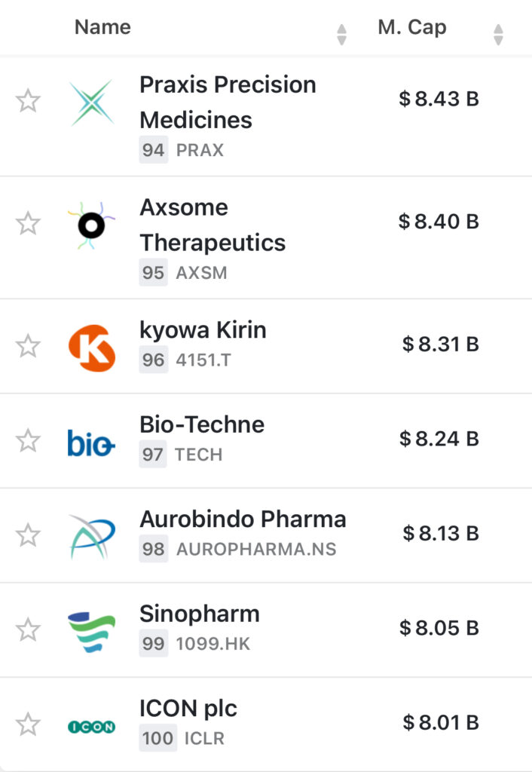Viewport: 532px width, 772px height.
Task: Star Kyowa Kirin as favorite
Action: [x=28, y=346]
